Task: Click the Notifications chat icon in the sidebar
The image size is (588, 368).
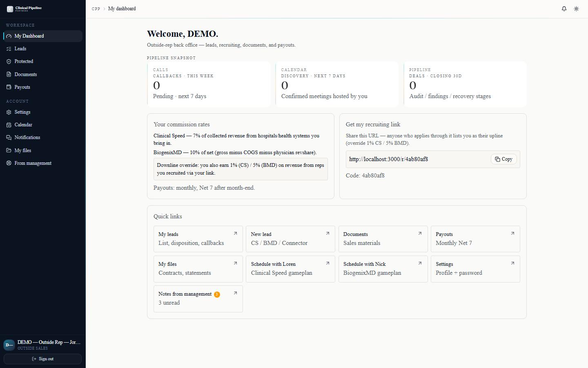Action: pyautogui.click(x=9, y=138)
